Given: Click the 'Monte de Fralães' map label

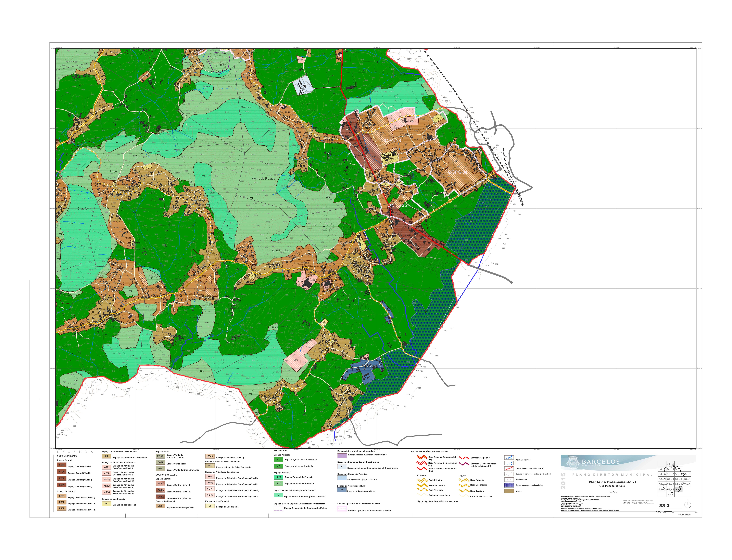Looking at the screenshot, I should pyautogui.click(x=263, y=179).
